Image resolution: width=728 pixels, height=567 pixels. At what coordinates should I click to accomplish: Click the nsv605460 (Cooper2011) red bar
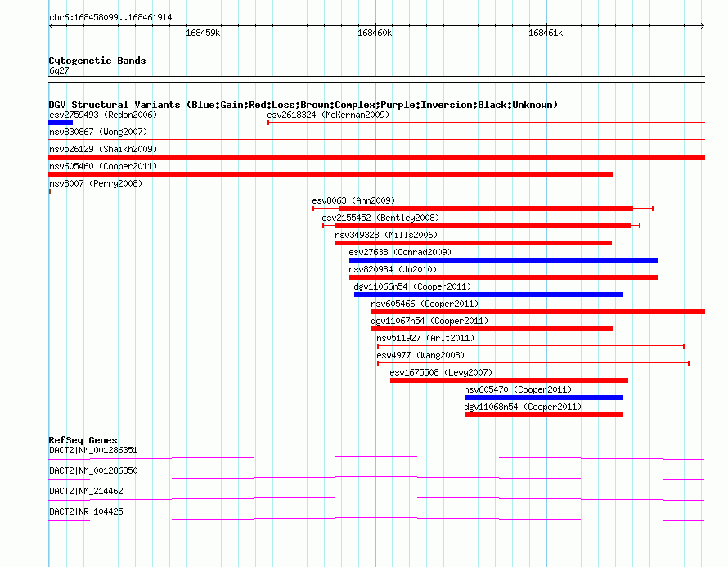click(330, 174)
